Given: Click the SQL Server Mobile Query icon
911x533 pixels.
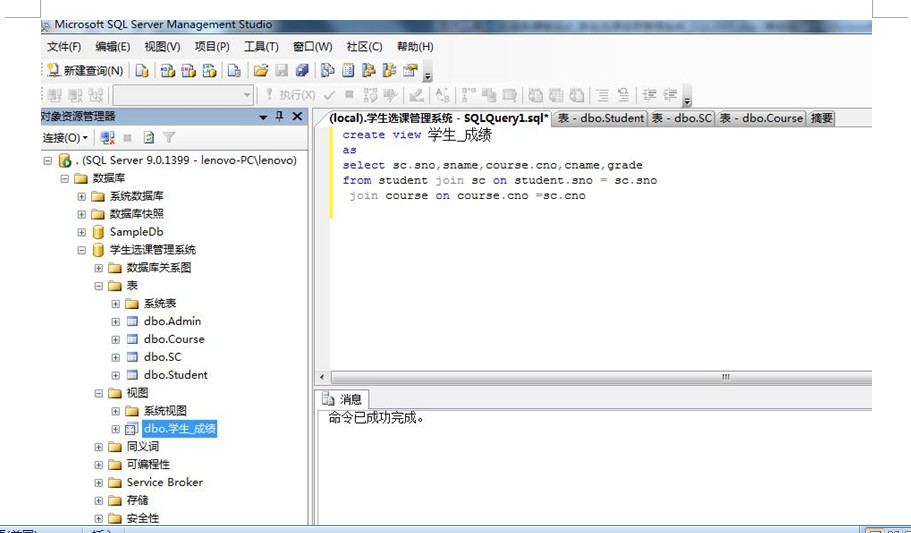Looking at the screenshot, I should coord(234,71).
